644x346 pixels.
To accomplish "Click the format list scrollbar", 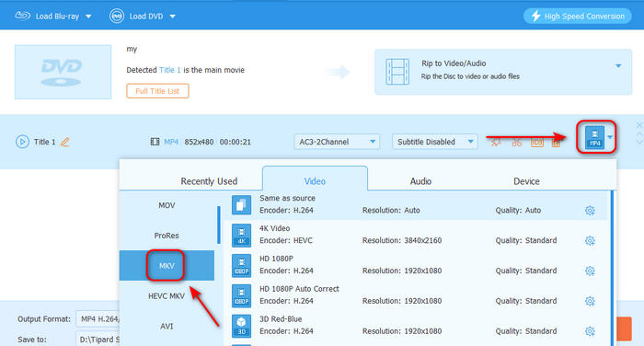I will [x=219, y=225].
